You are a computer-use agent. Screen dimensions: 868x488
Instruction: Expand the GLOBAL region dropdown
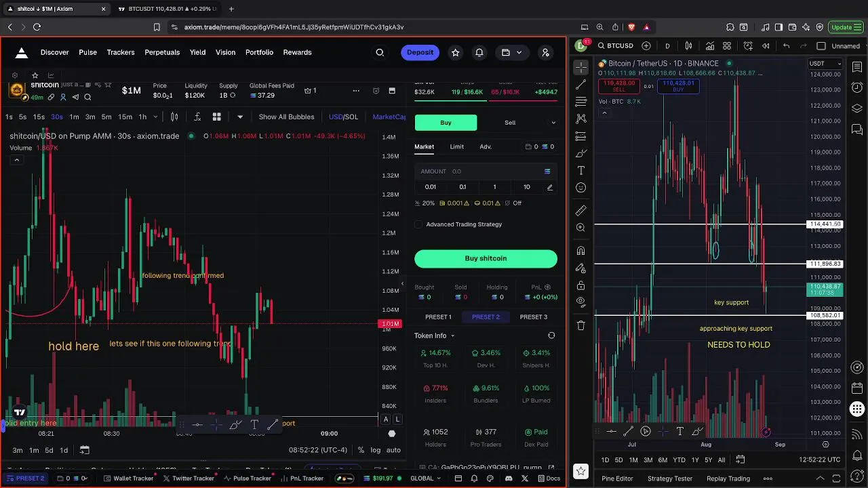coord(426,479)
